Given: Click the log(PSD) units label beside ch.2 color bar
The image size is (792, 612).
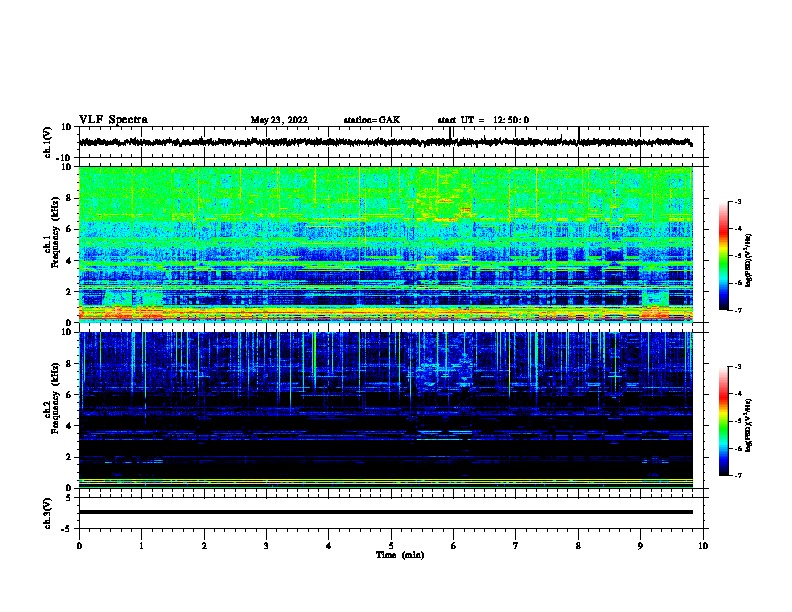Looking at the screenshot, I should [749, 426].
